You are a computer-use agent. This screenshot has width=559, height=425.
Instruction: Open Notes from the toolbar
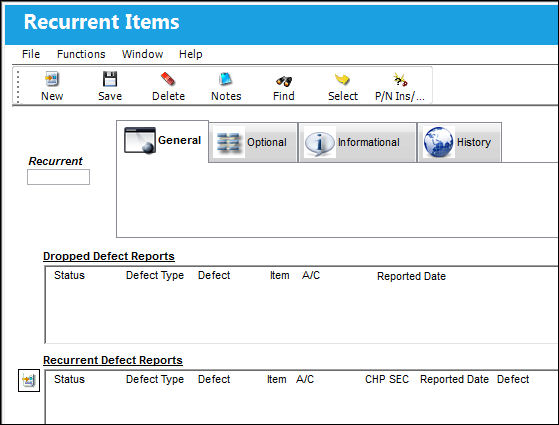(226, 79)
